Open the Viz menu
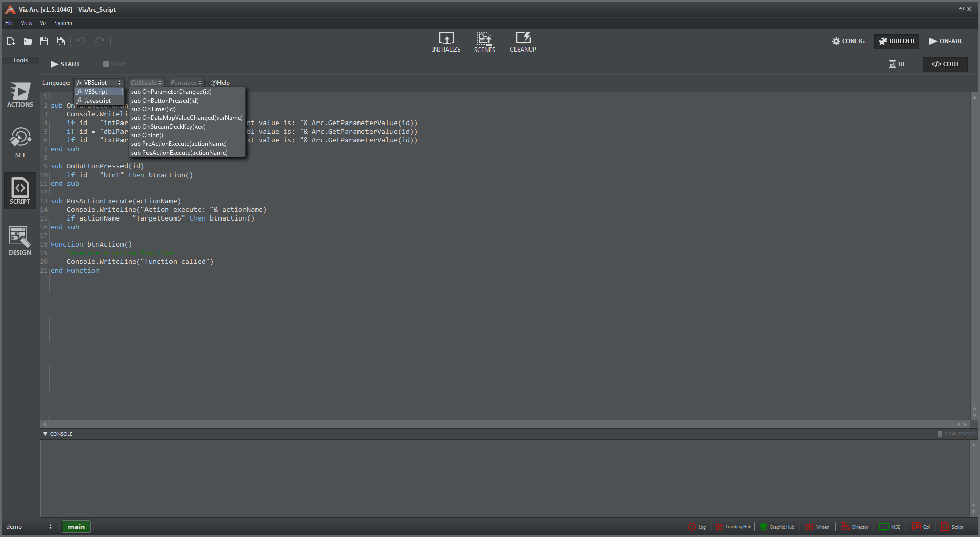980x537 pixels. click(43, 23)
